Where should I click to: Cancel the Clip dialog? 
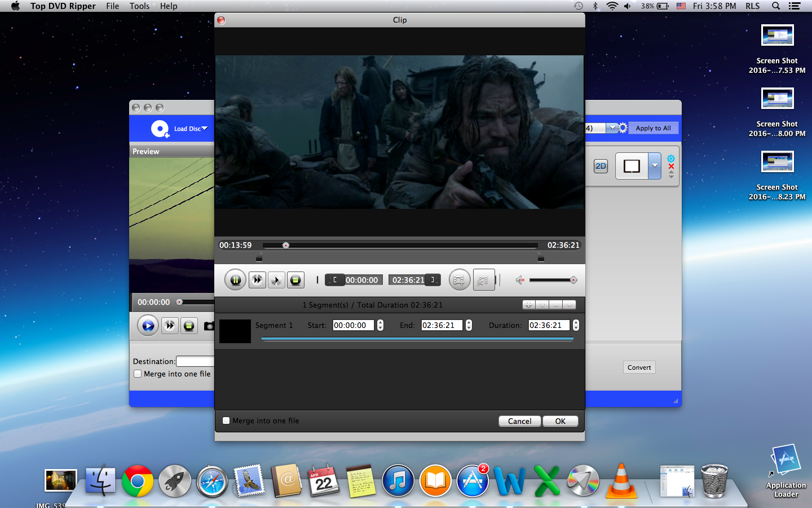tap(519, 421)
